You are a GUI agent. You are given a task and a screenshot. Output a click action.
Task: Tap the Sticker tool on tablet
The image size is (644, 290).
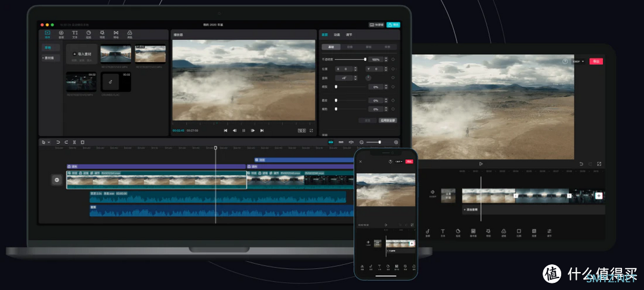[458, 232]
